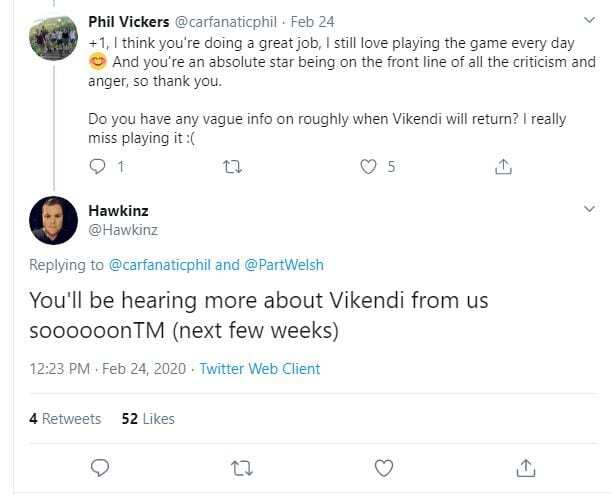Viewport: 612px width, 495px height.
Task: Open Phil Vickers' profile picture
Action: click(x=53, y=38)
